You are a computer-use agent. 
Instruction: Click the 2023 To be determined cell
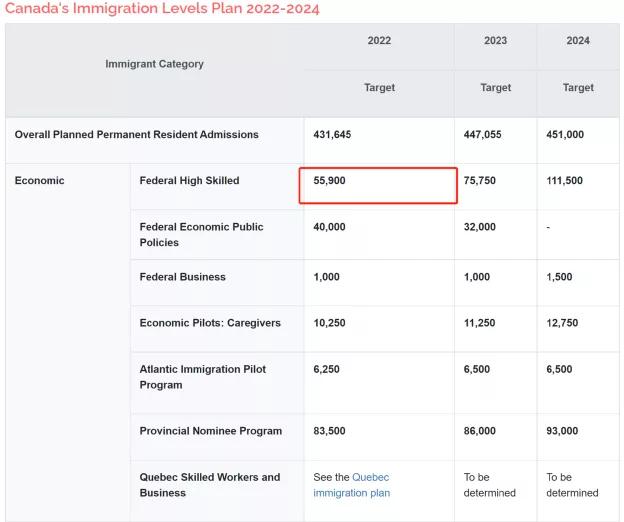tap(489, 485)
